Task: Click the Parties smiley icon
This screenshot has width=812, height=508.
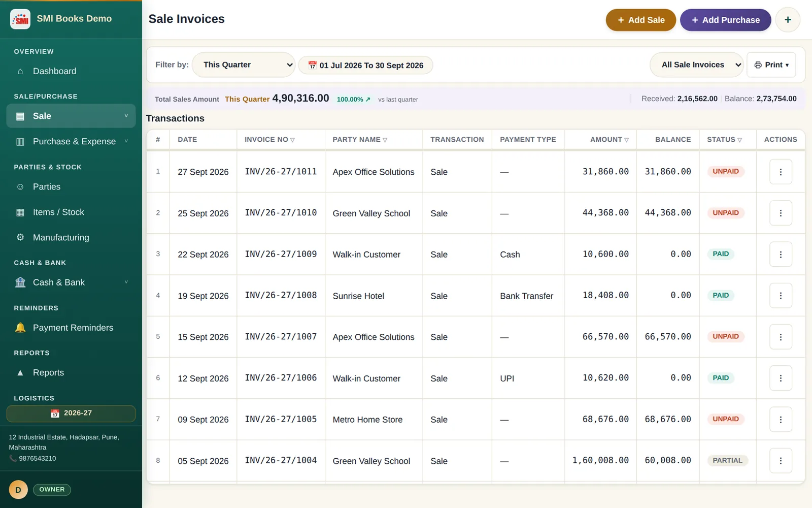Action: point(20,187)
